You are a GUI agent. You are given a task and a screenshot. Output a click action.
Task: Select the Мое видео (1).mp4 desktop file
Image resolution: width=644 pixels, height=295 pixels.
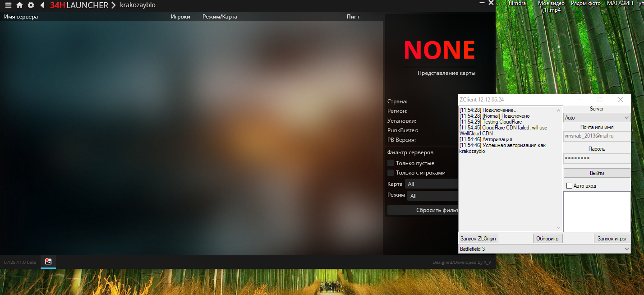point(551,6)
